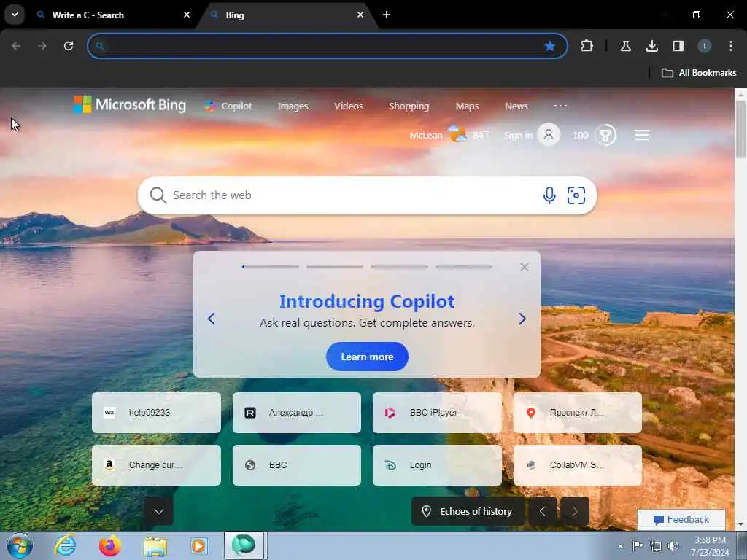
Task: Open the News section
Action: tap(516, 106)
